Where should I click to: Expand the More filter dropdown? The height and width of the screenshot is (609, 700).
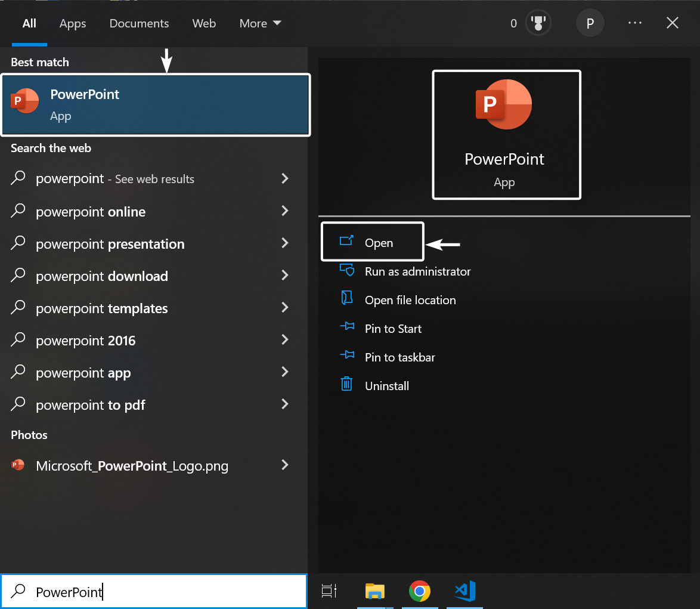(x=260, y=23)
